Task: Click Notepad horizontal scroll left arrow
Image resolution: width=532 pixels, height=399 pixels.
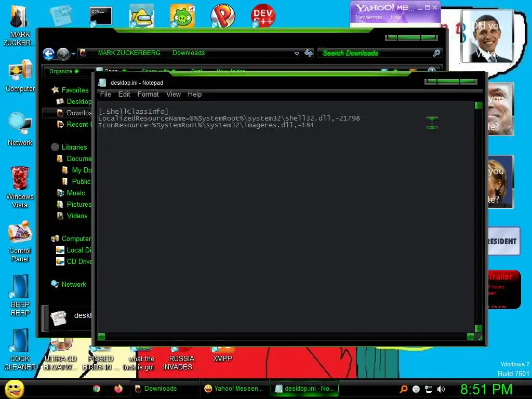Action: coord(101,337)
